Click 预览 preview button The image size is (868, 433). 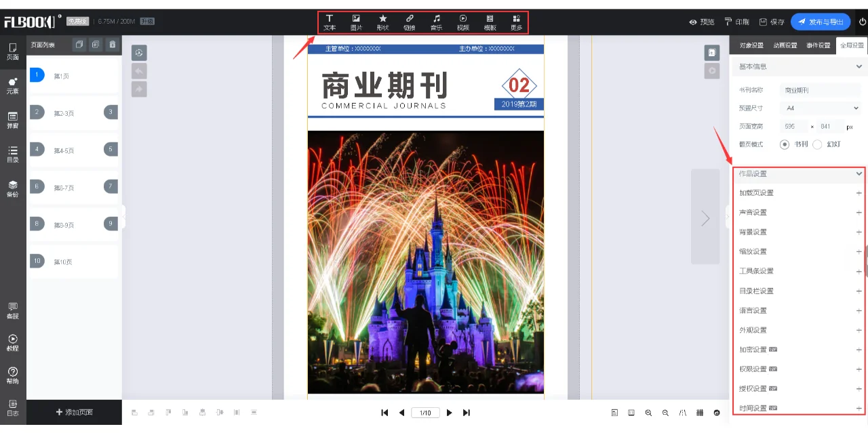coord(701,22)
